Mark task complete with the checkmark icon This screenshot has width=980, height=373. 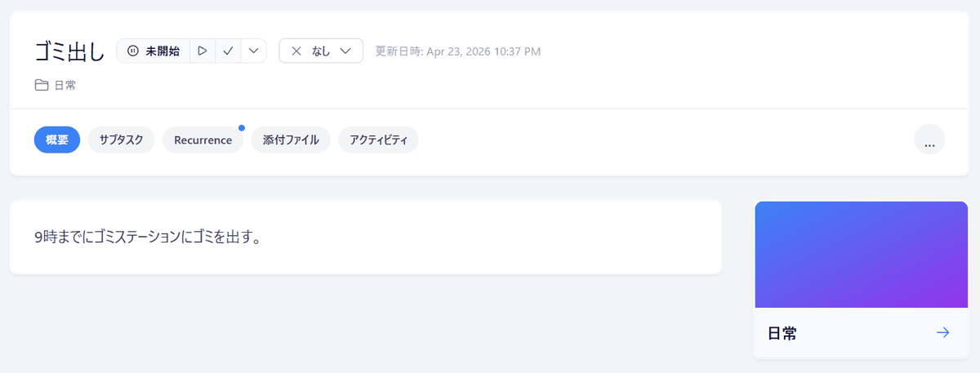point(229,51)
